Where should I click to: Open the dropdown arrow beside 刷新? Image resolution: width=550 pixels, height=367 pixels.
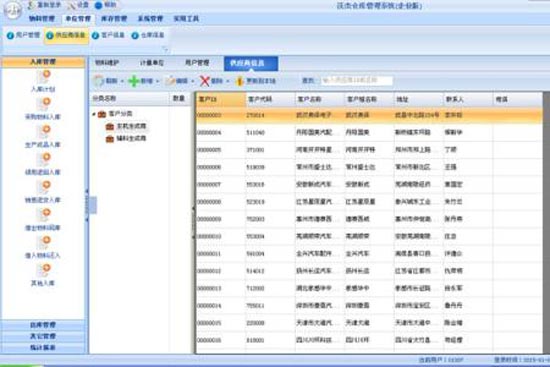tap(122, 81)
